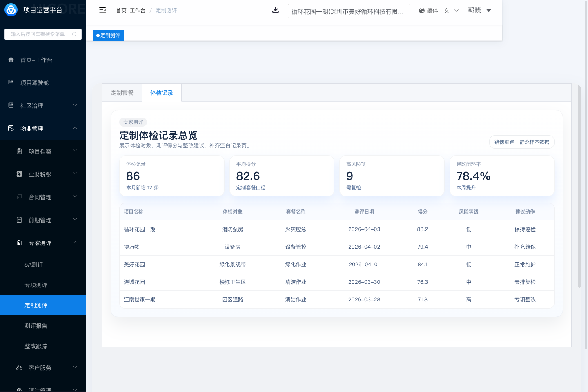Click the platform logo at top left
This screenshot has width=588, height=392.
tap(11, 10)
